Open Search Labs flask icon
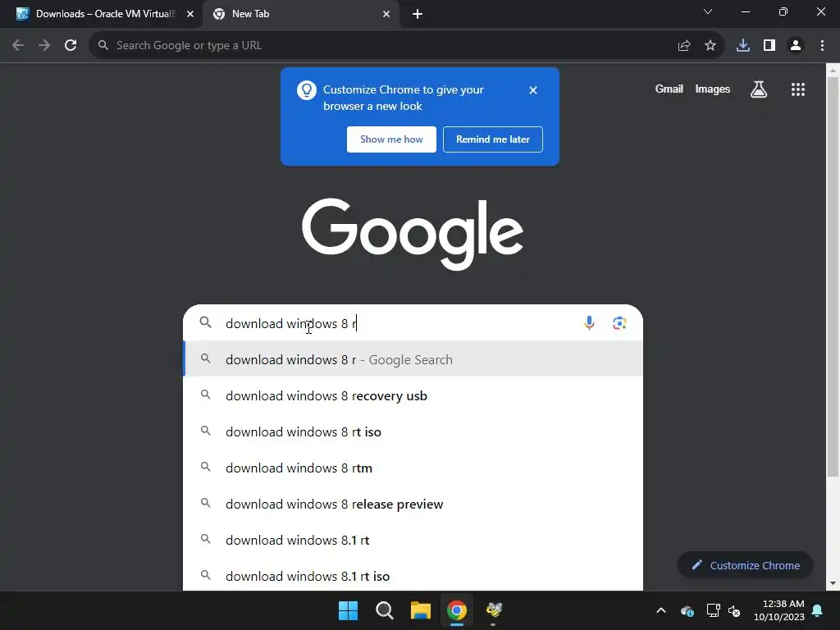The height and width of the screenshot is (630, 840). (759, 89)
